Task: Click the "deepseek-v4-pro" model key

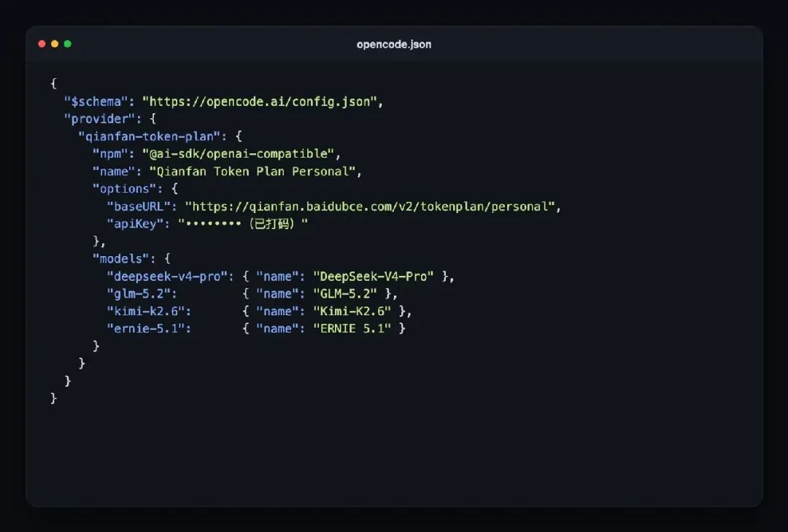Action: pos(167,277)
